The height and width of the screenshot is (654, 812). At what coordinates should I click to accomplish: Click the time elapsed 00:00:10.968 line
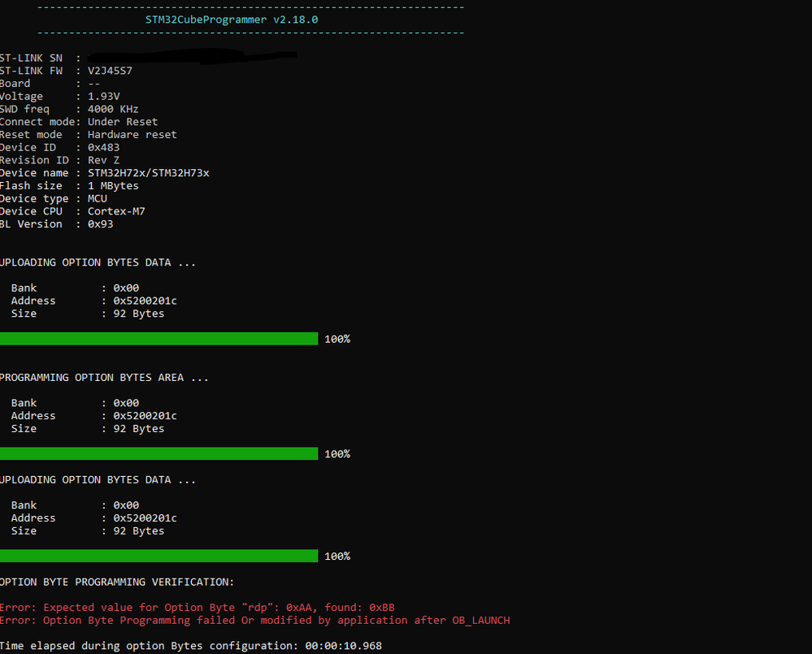190,646
